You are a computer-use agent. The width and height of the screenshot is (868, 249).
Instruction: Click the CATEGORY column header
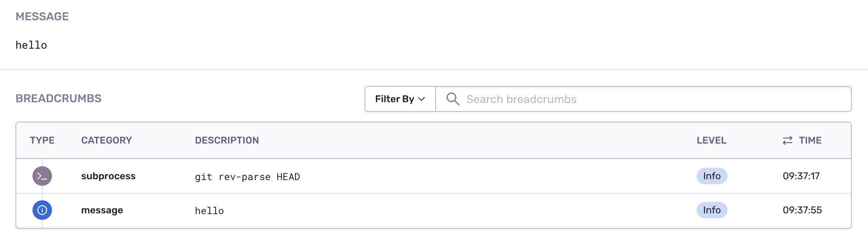106,140
